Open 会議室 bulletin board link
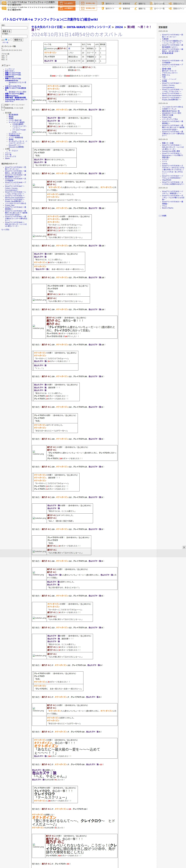This screenshot has width=186, height=868. [x=11, y=119]
